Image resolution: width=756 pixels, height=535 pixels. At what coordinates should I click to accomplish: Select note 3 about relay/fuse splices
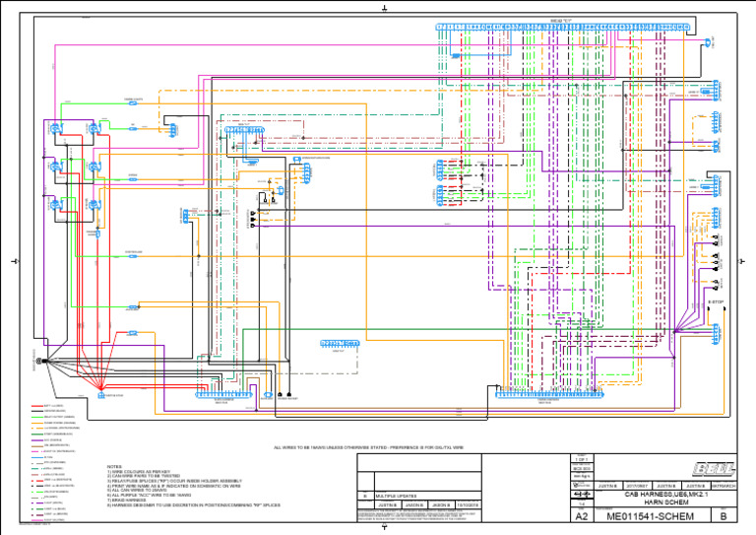[174, 481]
